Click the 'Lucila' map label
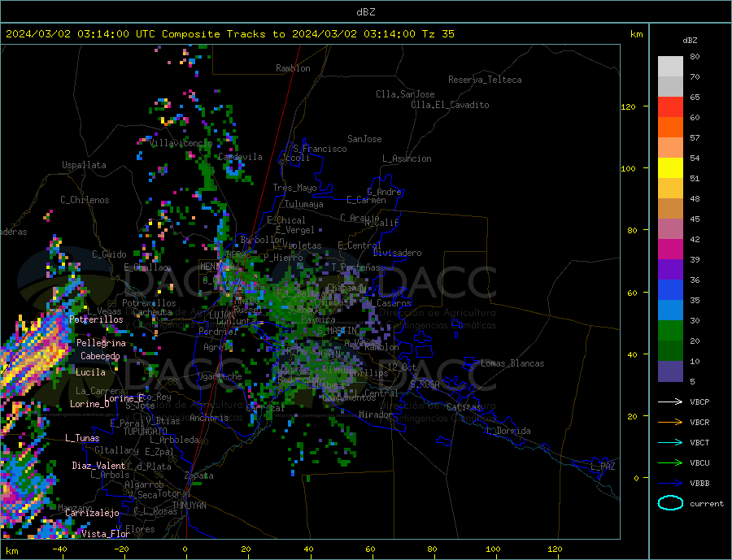 click(90, 372)
